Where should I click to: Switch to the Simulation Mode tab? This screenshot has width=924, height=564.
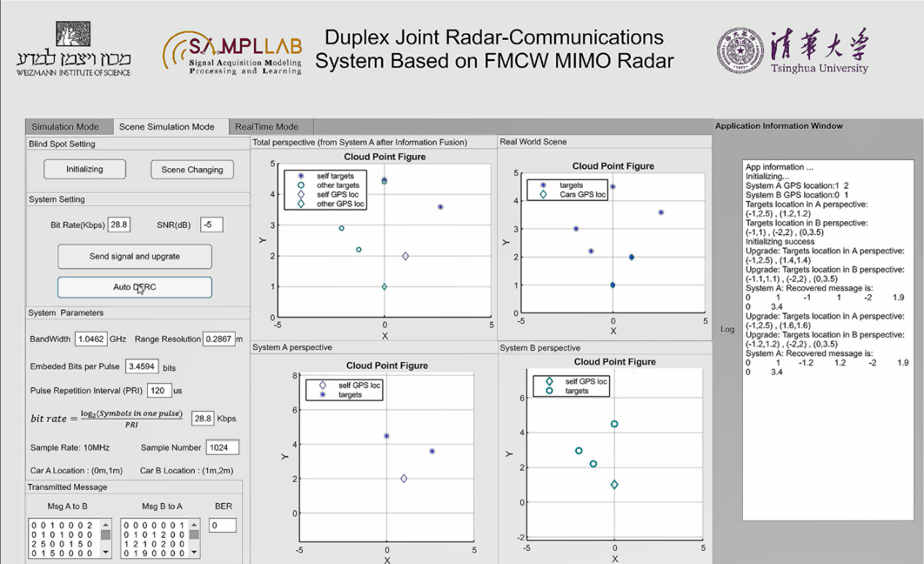pyautogui.click(x=65, y=127)
